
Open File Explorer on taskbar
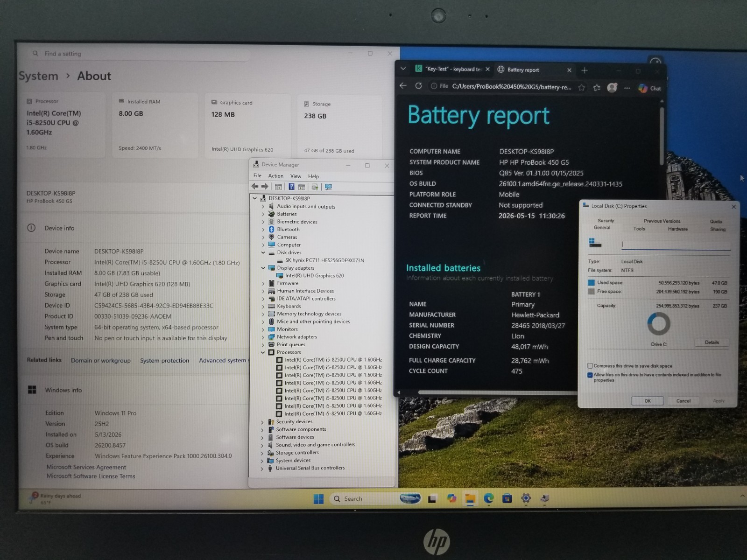click(470, 499)
